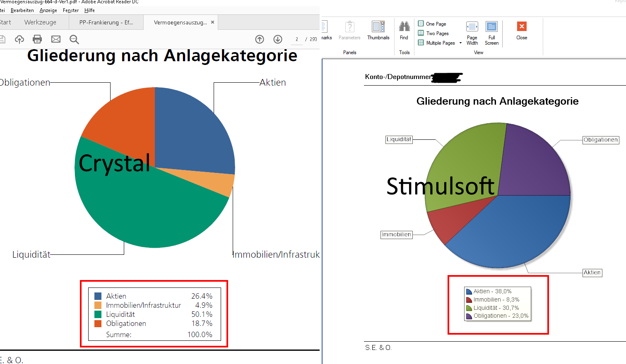This screenshot has width=626, height=364.
Task: Select the One Page view
Action: coord(432,24)
